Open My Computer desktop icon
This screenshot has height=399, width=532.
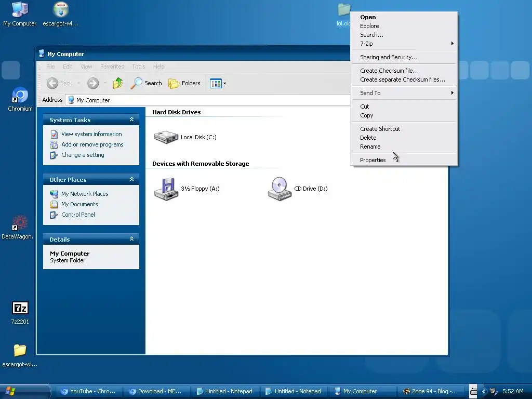[x=20, y=14]
